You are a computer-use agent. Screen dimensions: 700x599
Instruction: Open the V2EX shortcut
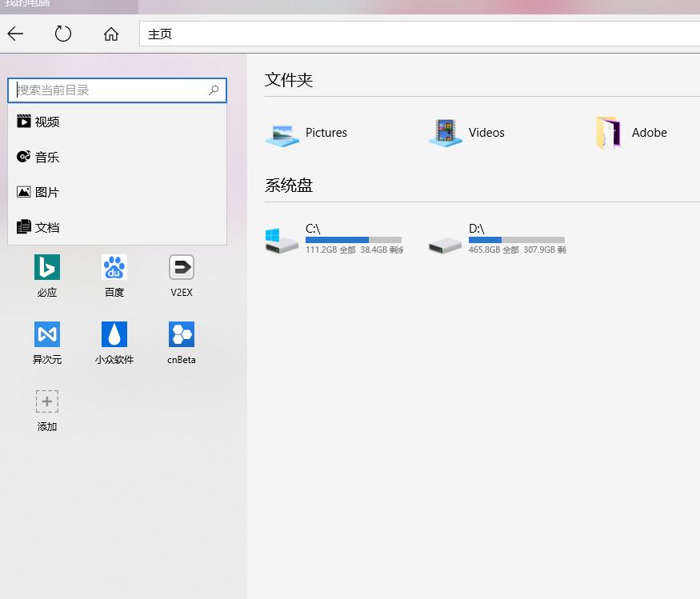point(181,276)
